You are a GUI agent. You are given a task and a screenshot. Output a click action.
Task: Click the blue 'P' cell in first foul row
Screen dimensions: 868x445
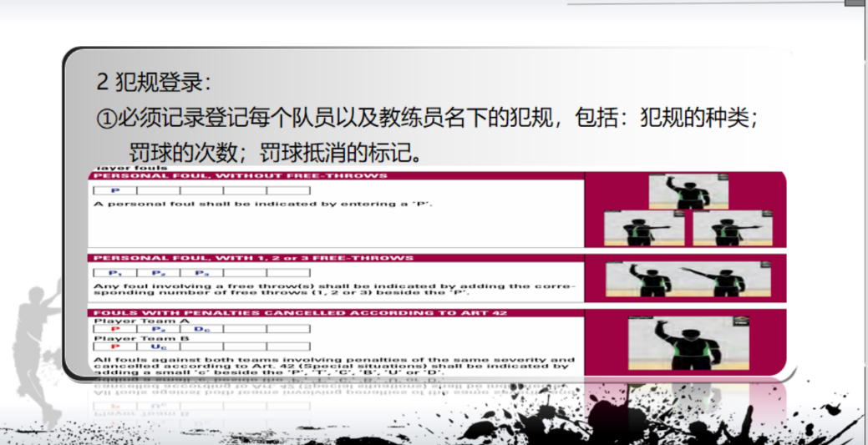pyautogui.click(x=115, y=191)
